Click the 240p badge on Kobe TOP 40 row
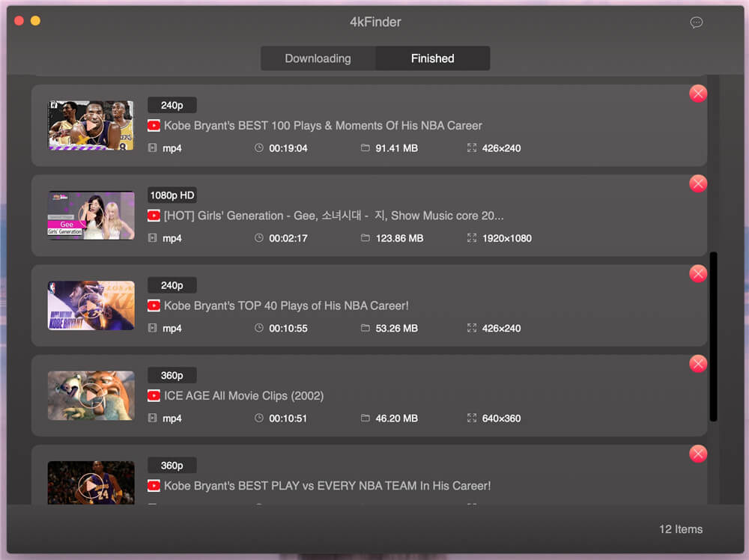Image resolution: width=749 pixels, height=560 pixels. pyautogui.click(x=172, y=284)
